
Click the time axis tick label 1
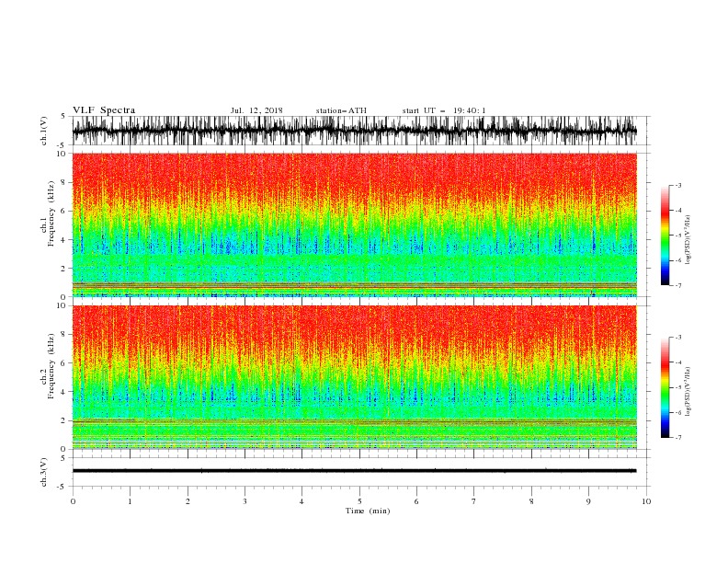pos(130,501)
